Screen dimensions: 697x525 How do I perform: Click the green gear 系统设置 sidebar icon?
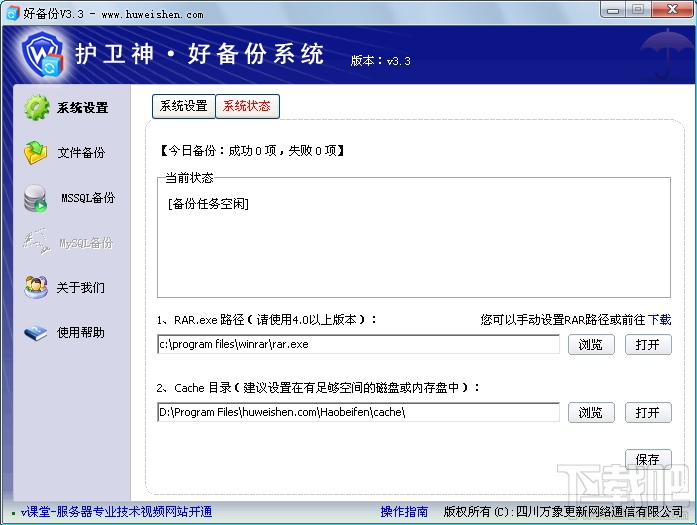(x=36, y=107)
